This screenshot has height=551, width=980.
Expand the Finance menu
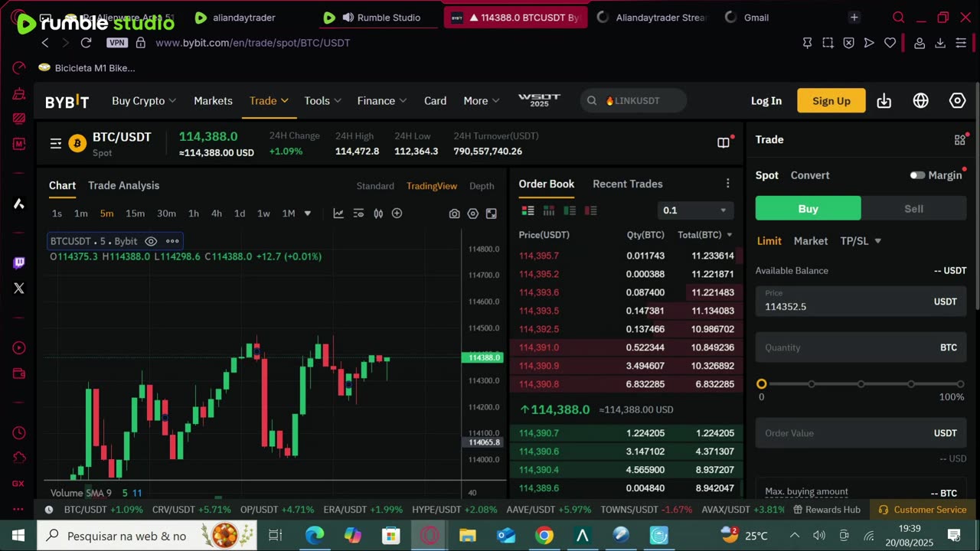[x=382, y=101]
